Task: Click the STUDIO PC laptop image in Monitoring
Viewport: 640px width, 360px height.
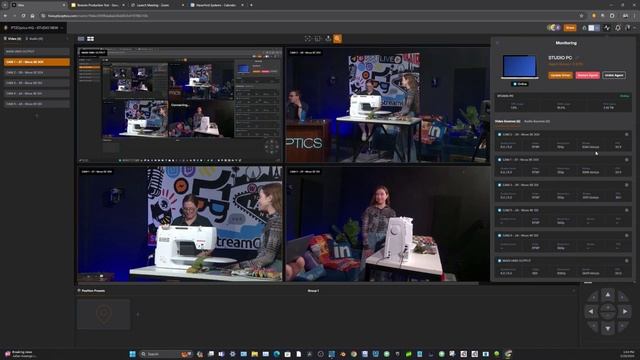Action: coord(519,67)
